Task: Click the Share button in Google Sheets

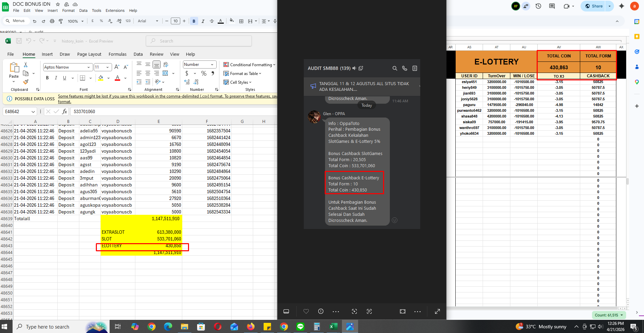Action: click(x=593, y=6)
